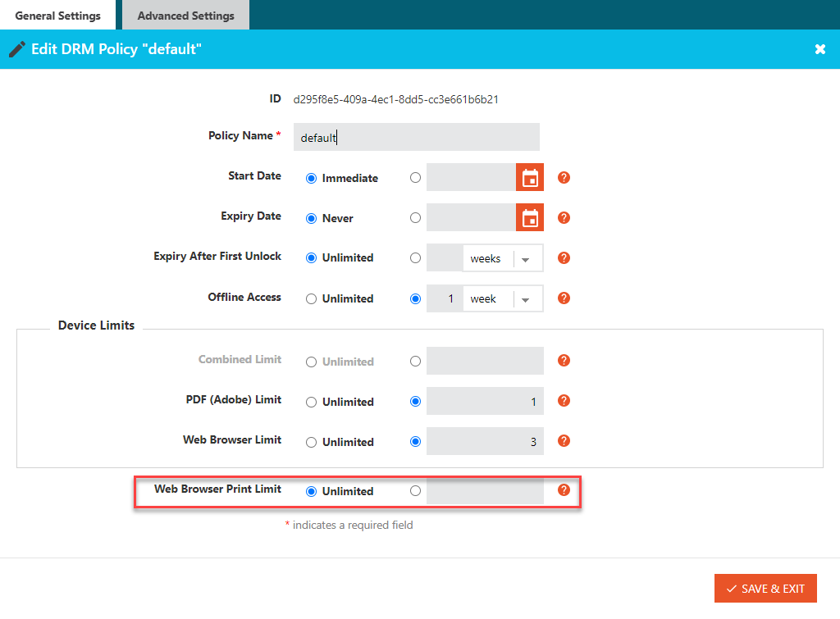
Task: Select Unlimited for Web Browser Limit
Action: coord(311,442)
